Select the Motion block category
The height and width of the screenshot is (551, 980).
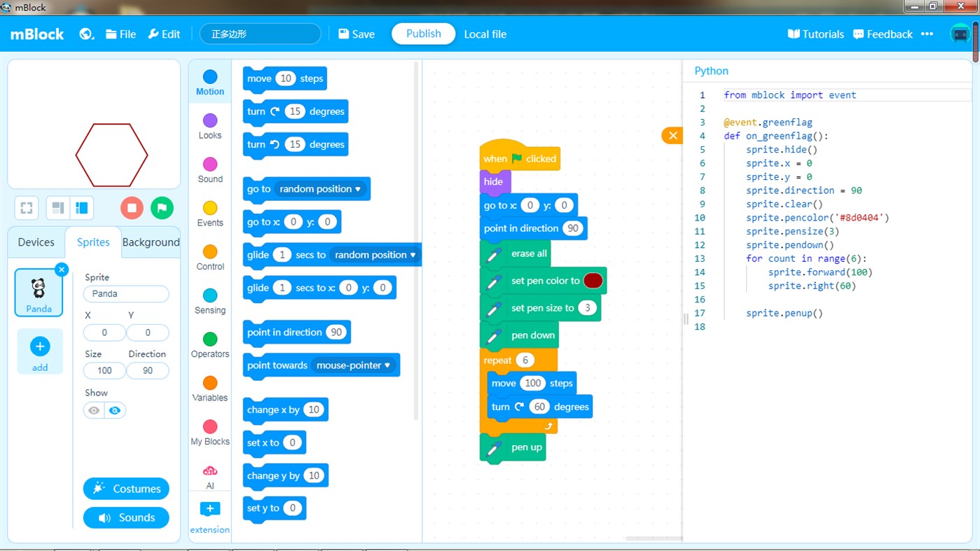(x=209, y=81)
